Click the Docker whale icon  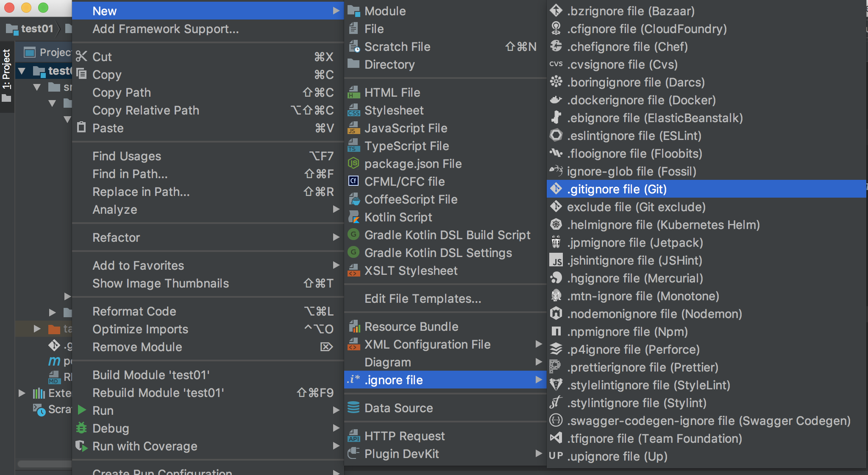pos(556,100)
